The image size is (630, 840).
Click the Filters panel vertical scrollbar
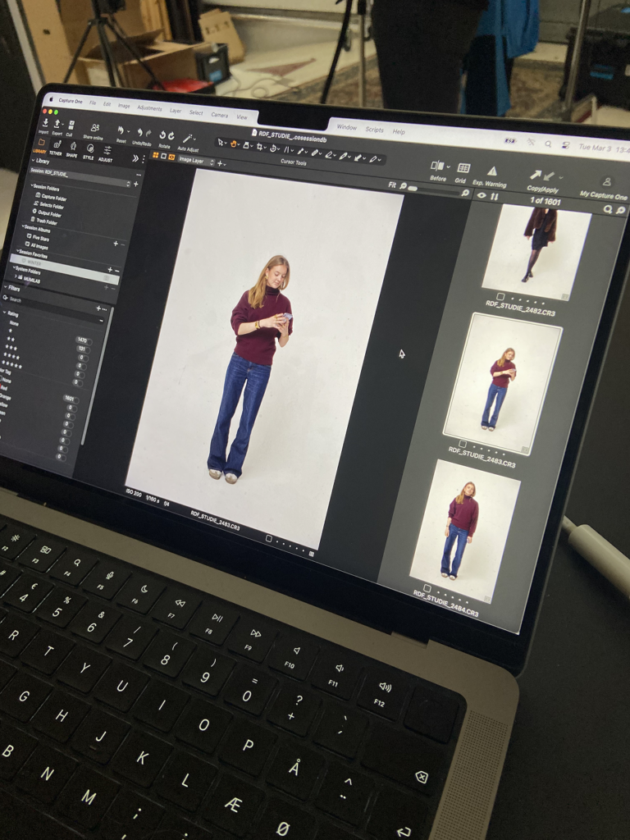coord(97,375)
